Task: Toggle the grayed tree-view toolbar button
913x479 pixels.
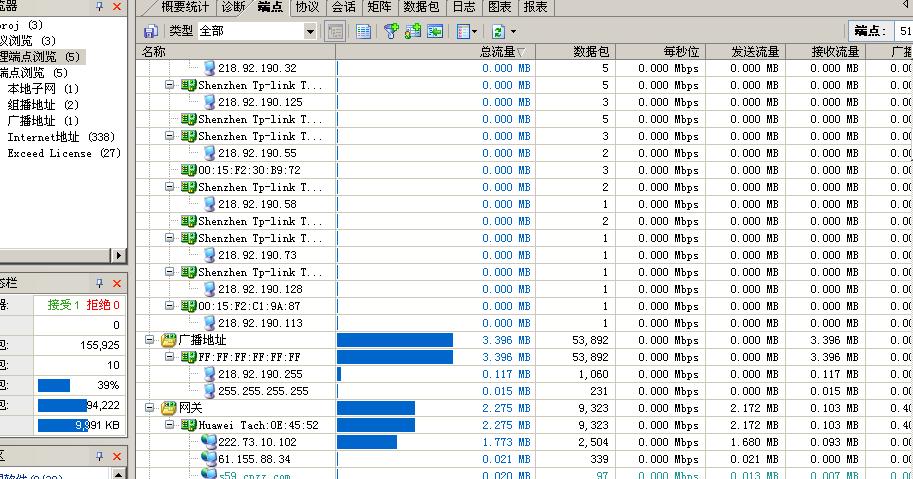Action: (x=336, y=32)
